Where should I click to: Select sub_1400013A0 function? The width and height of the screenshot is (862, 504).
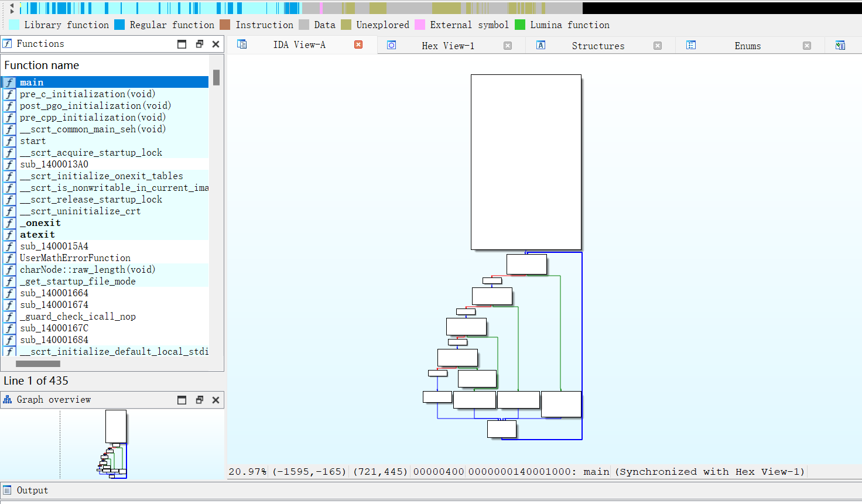coord(105,164)
